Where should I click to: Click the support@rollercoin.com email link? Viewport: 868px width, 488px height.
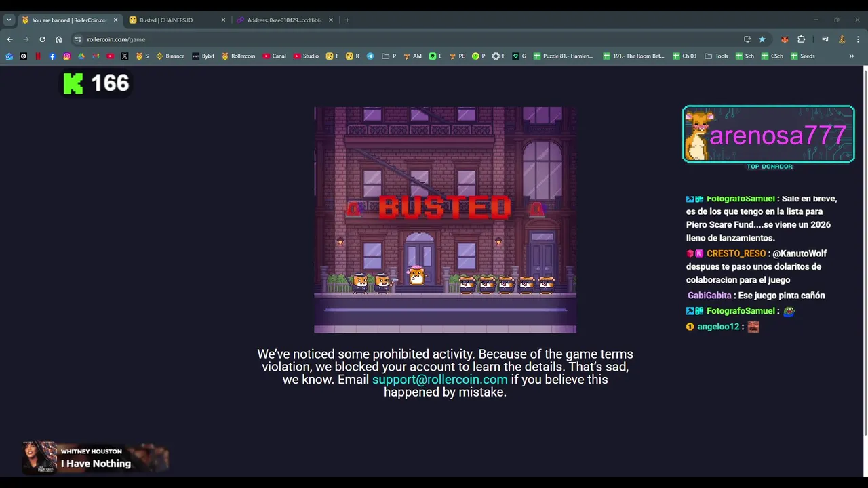(x=439, y=380)
